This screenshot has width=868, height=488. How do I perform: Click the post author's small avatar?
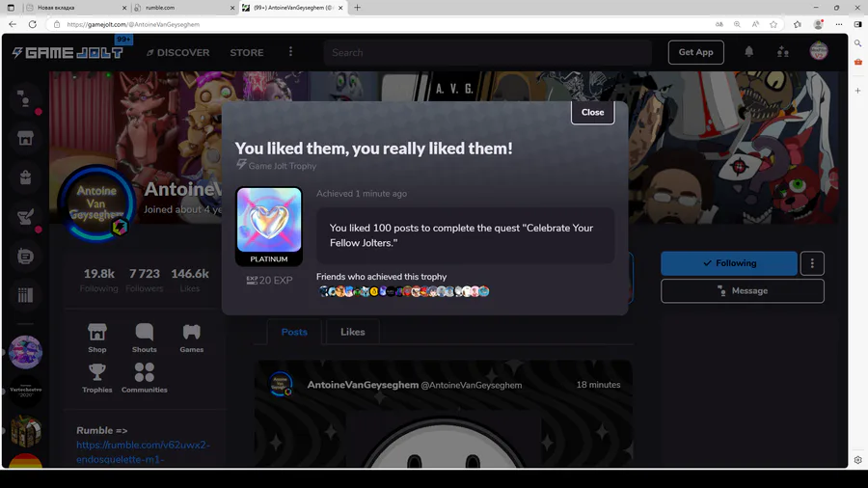click(x=281, y=385)
